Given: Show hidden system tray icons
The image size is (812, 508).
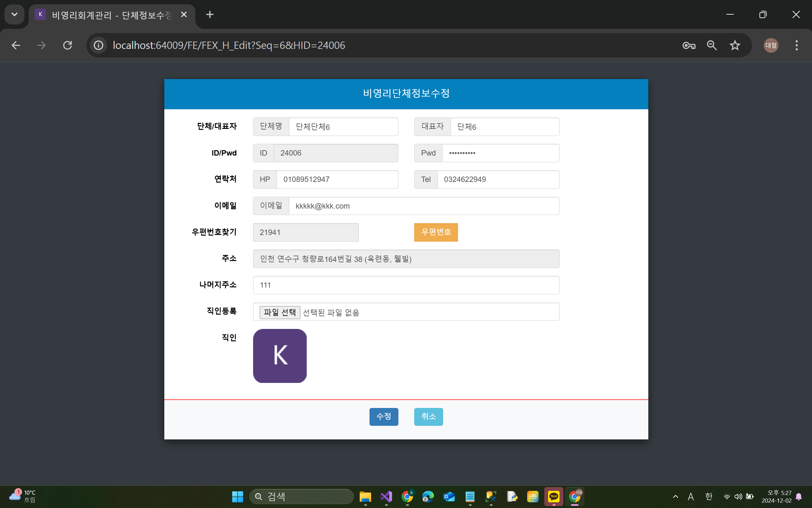Looking at the screenshot, I should coord(675,497).
